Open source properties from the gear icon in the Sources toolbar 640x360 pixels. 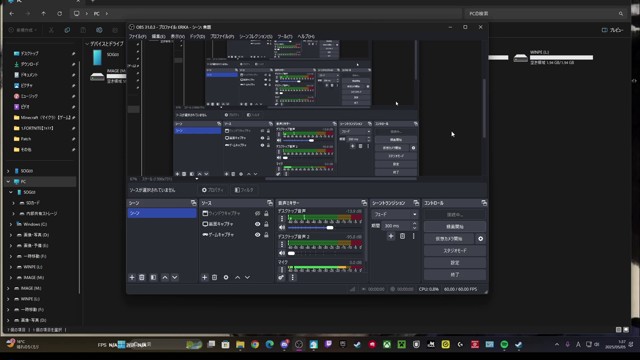(x=226, y=278)
